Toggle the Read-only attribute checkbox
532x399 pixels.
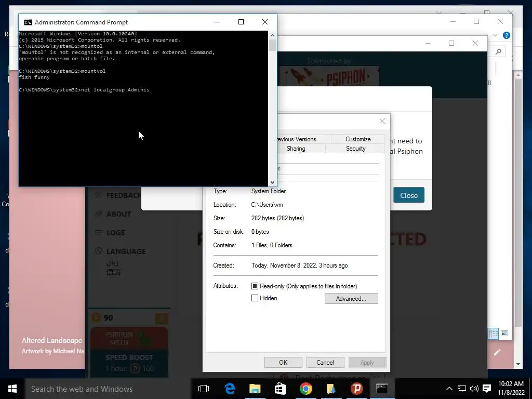[x=255, y=286]
